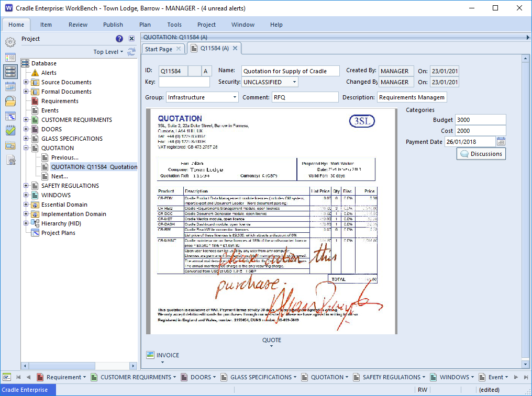Click the empty Key input field
Viewport: 532px width, 396px height.
click(184, 82)
